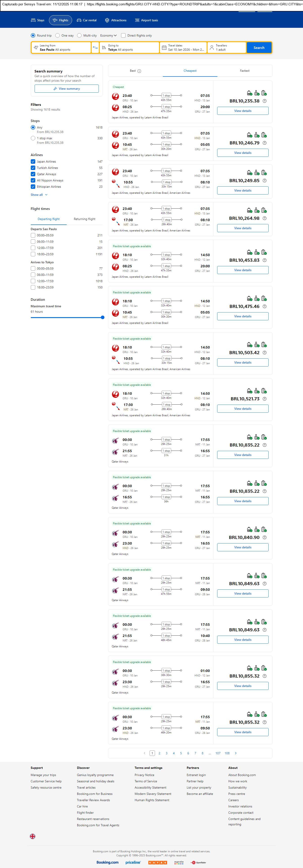Open the Economy cabin class dropdown
Viewport: 303px width, 868px height.
[x=108, y=35]
